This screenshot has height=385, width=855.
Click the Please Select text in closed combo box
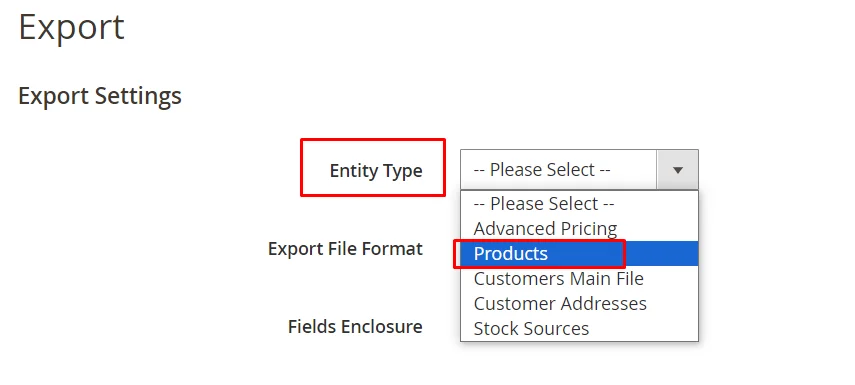click(542, 170)
